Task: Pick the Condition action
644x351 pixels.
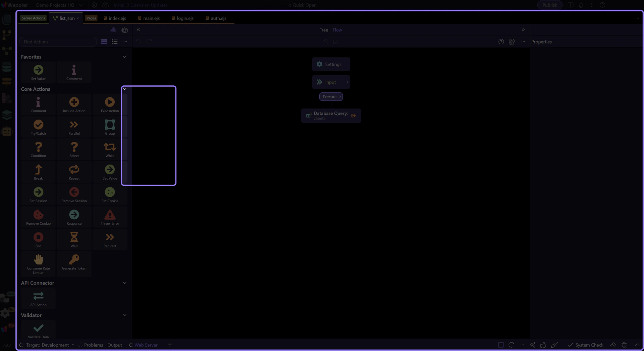Action: point(38,147)
